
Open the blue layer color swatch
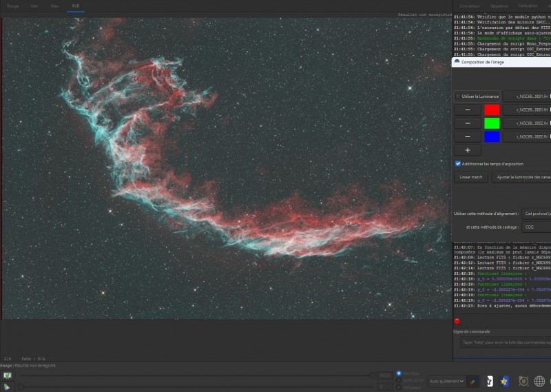click(x=492, y=137)
